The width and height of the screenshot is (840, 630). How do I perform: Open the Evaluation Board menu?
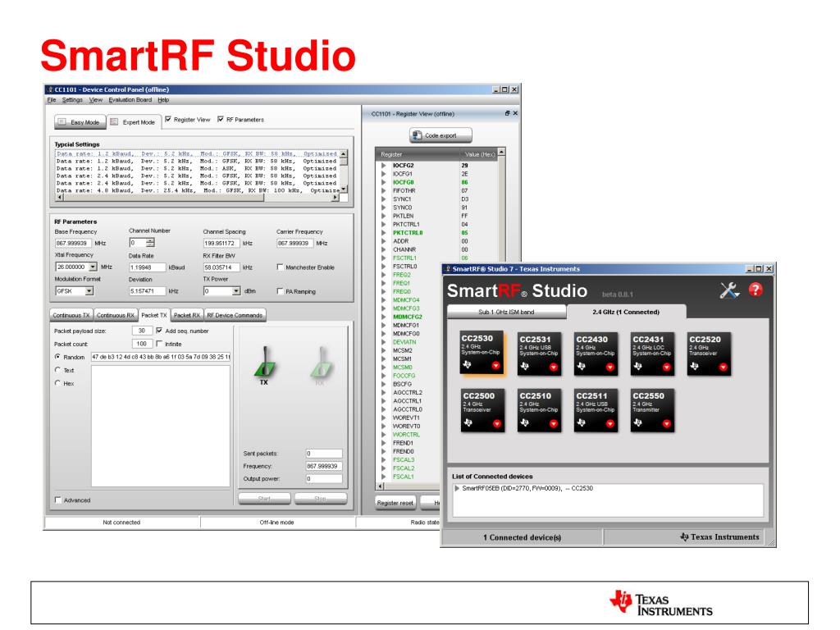click(130, 99)
